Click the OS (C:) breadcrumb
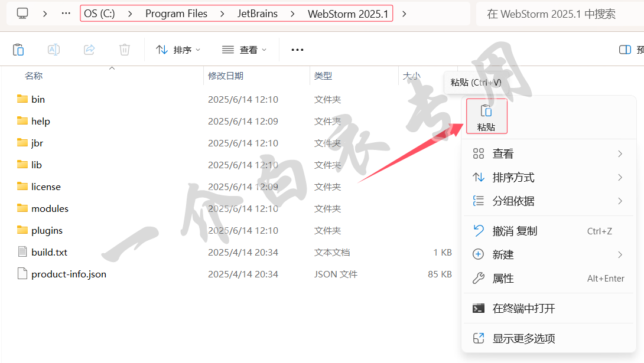The image size is (644, 363). click(99, 14)
